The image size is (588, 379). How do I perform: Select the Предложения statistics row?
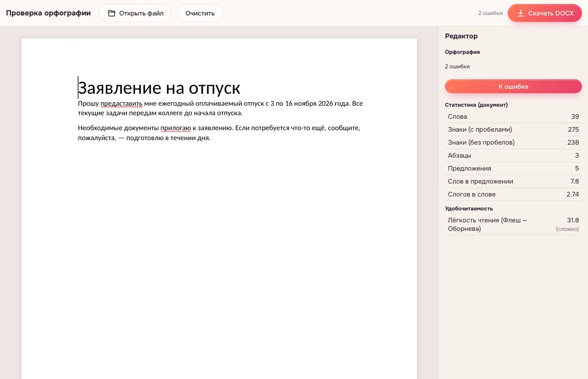click(x=513, y=169)
